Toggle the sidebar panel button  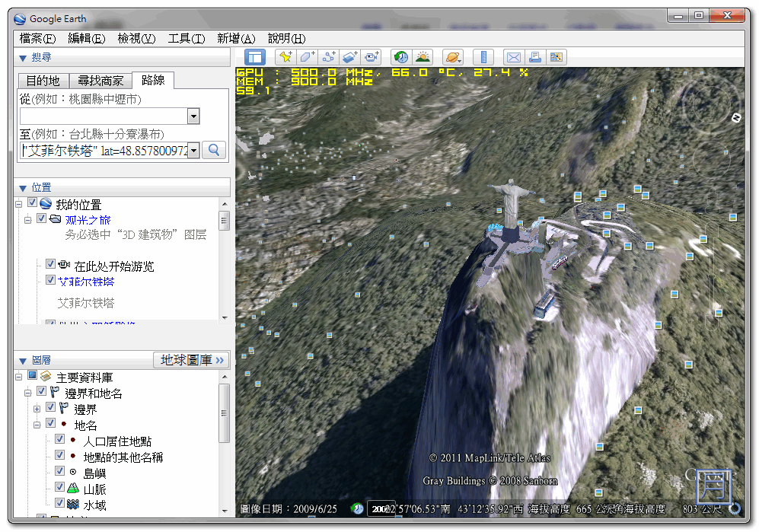(x=255, y=57)
